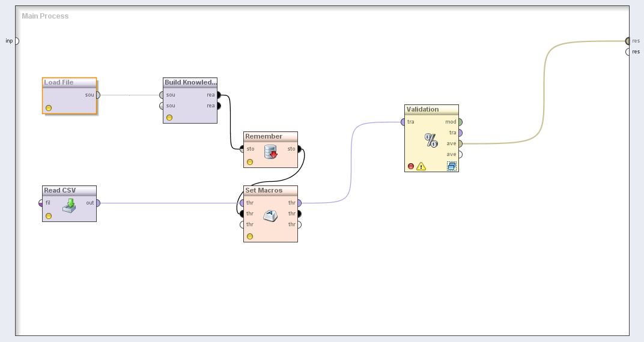644x342 pixels.
Task: Click the Main Process label
Action: coord(45,16)
